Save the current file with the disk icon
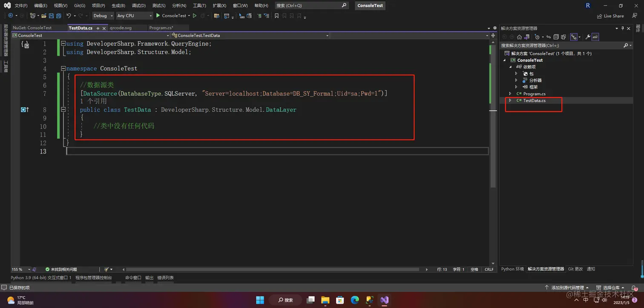 [x=51, y=16]
